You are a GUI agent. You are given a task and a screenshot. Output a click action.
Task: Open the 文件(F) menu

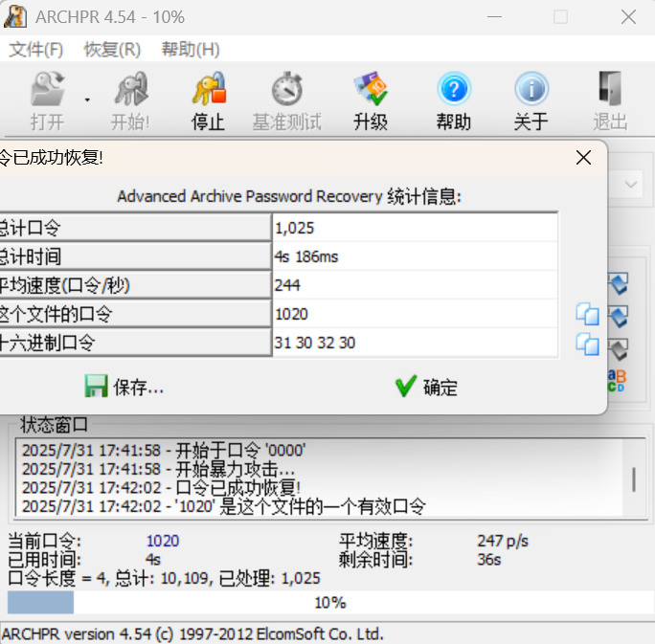click(x=36, y=50)
